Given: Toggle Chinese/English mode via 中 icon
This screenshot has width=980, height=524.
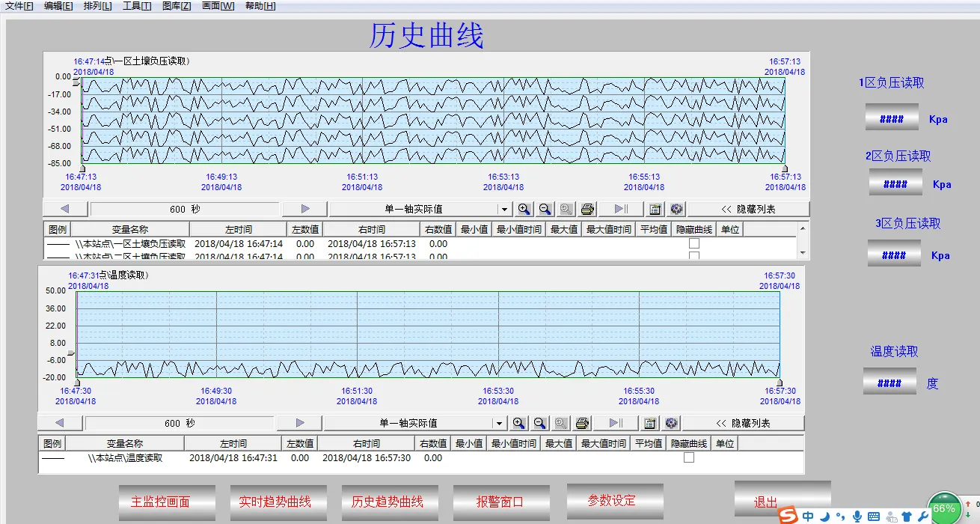Looking at the screenshot, I should (x=808, y=516).
